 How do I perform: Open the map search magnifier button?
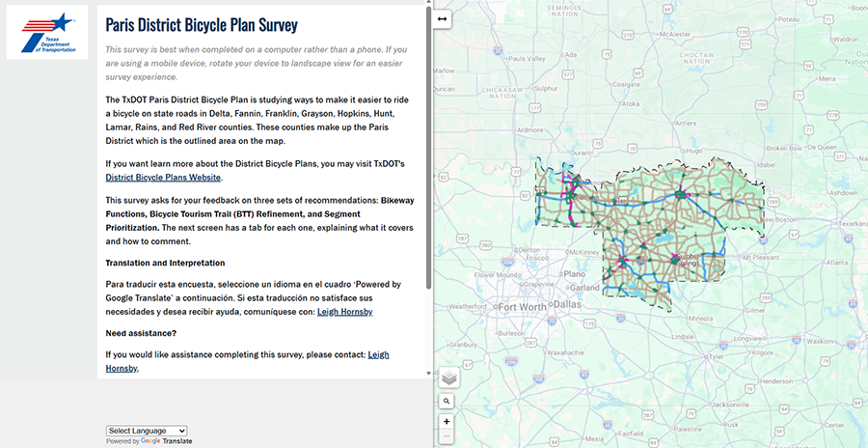pos(447,401)
